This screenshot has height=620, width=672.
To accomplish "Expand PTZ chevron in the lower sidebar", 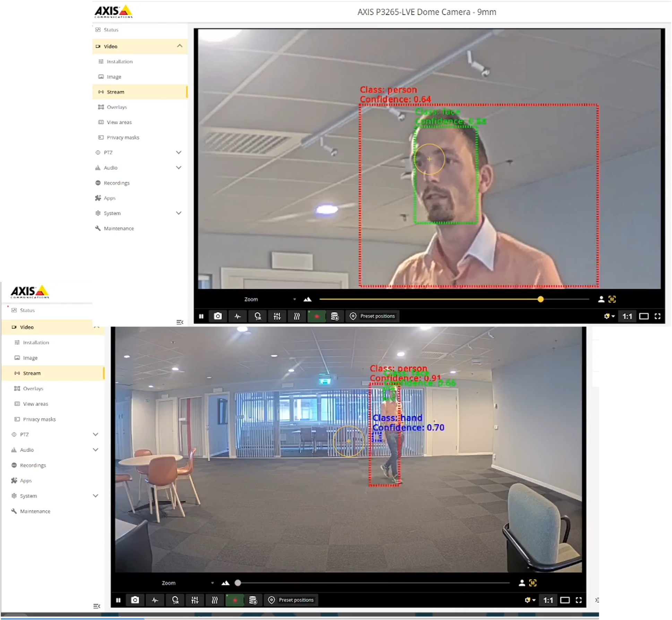I will tap(95, 435).
